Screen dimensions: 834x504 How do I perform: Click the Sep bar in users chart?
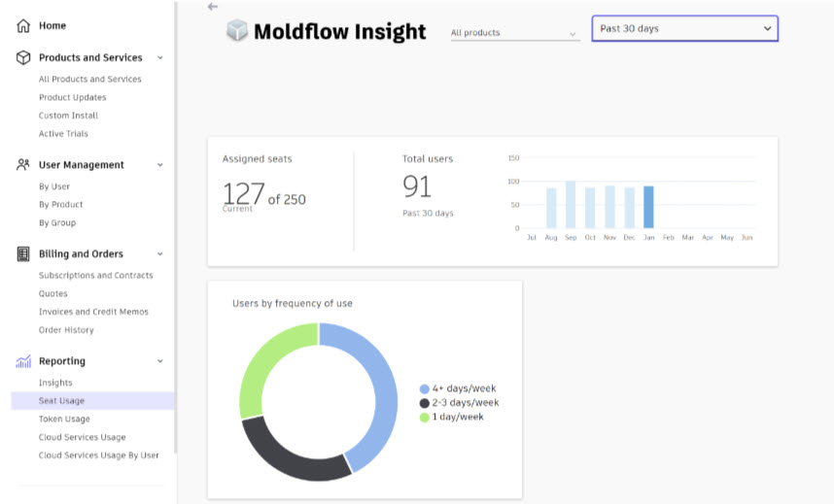(x=571, y=205)
